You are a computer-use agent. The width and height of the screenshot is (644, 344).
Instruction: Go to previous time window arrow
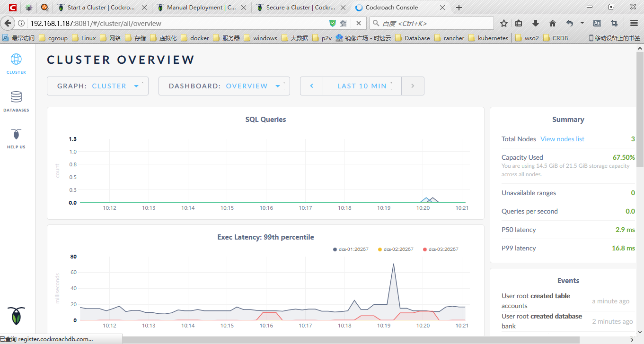tap(311, 86)
